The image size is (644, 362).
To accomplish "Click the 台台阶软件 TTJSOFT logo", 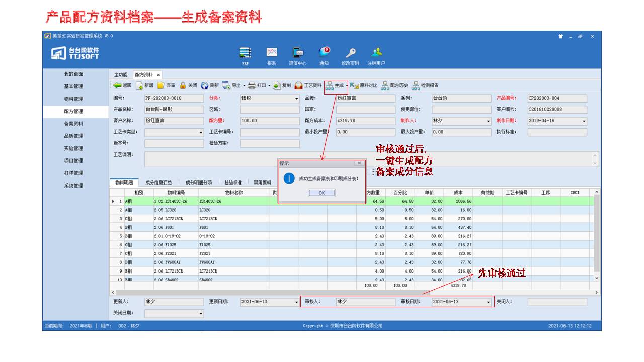I will point(75,53).
